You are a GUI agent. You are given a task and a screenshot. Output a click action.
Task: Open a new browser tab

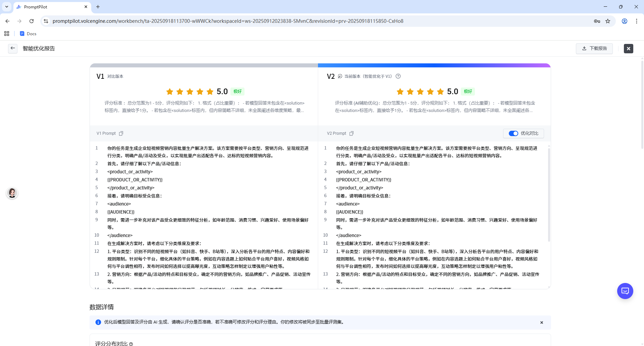click(x=98, y=7)
